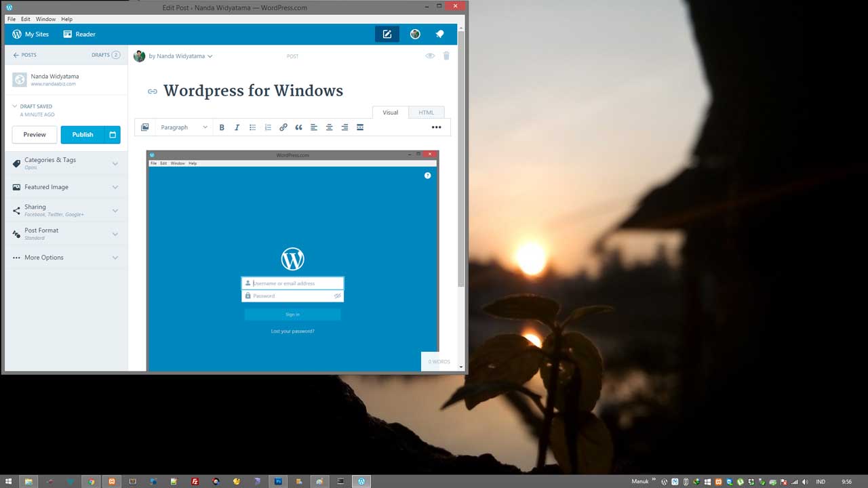This screenshot has height=488, width=868.
Task: Click the network signal tray icon
Action: 793,482
